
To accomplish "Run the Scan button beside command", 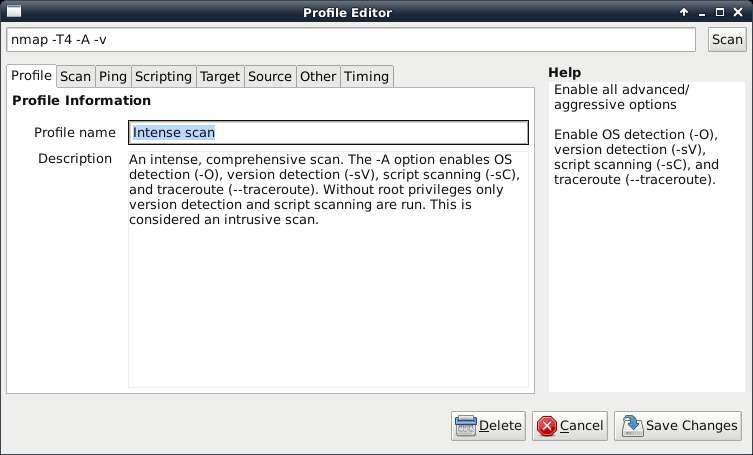I will pyautogui.click(x=727, y=39).
